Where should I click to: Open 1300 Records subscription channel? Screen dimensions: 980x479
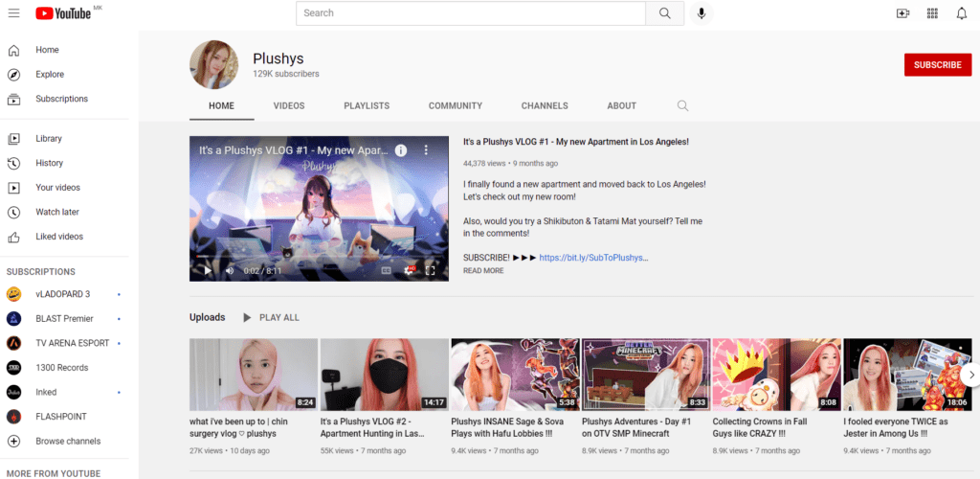(x=64, y=368)
